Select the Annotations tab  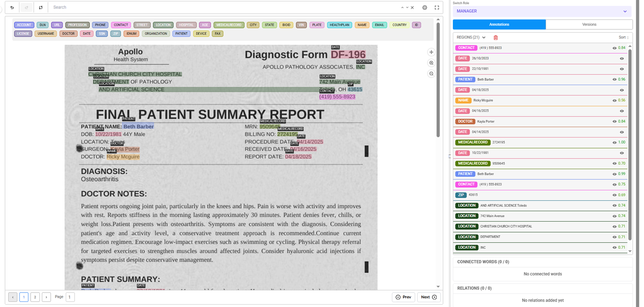(499, 24)
